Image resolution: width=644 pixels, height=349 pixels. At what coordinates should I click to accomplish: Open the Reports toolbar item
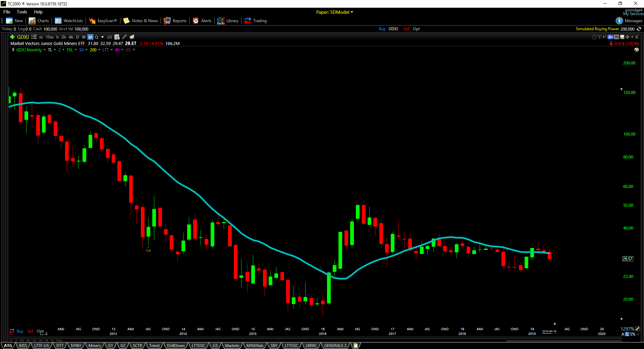click(175, 21)
